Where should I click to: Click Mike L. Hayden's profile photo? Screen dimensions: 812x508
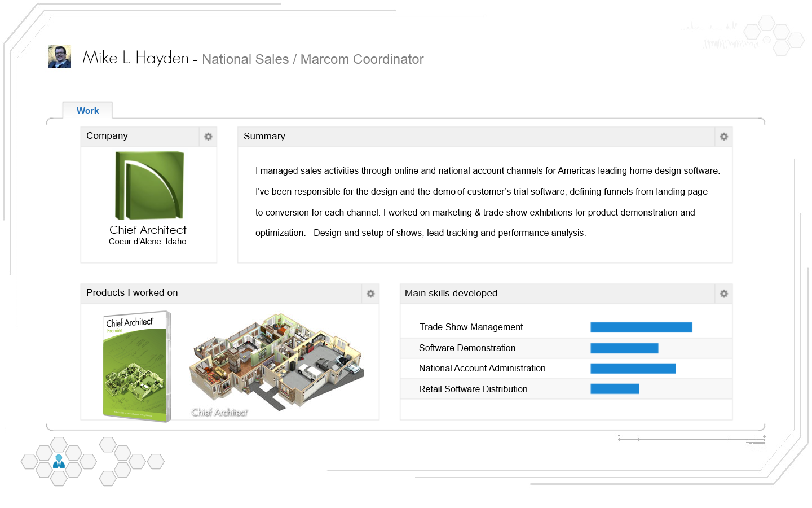60,56
